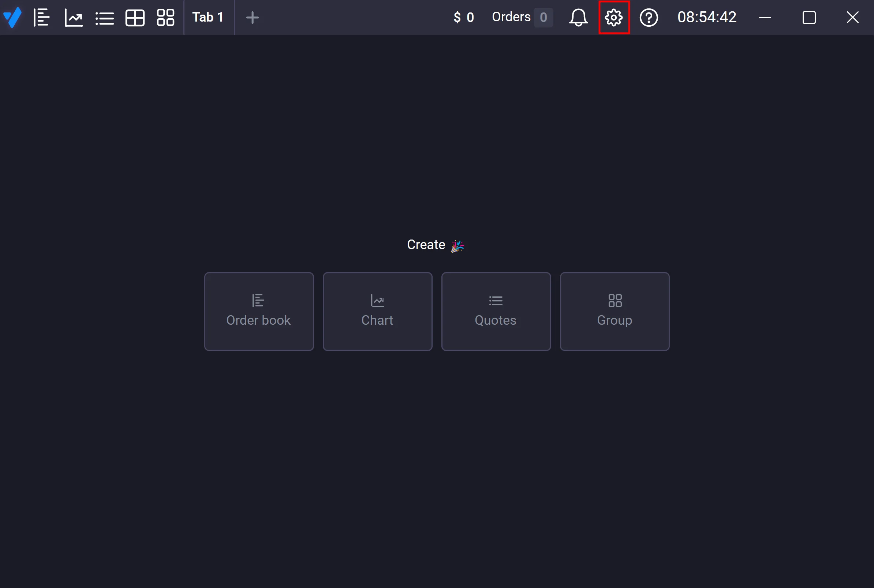Viewport: 874px width, 588px height.
Task: Open the notifications bell
Action: 578,17
